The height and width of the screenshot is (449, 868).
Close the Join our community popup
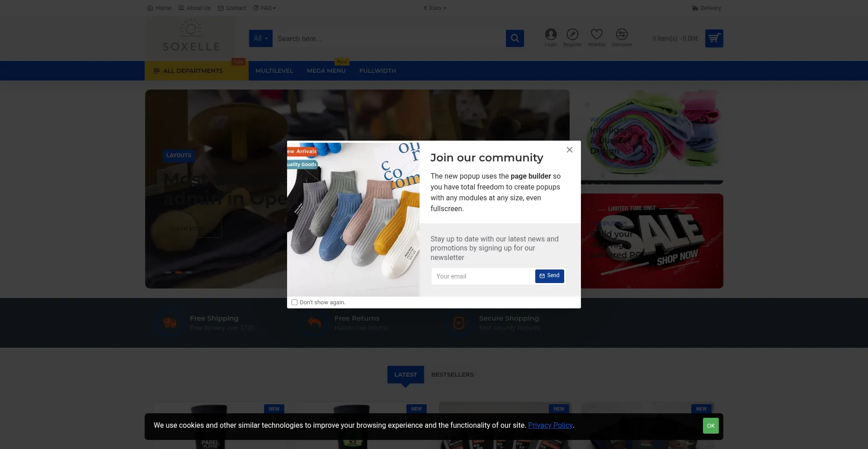[570, 150]
